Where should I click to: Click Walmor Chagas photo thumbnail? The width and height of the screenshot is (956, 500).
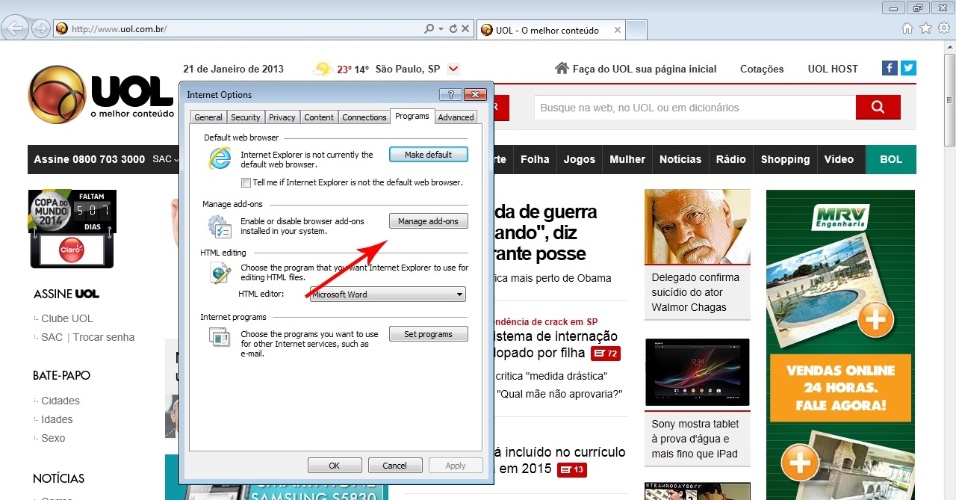pos(697,226)
